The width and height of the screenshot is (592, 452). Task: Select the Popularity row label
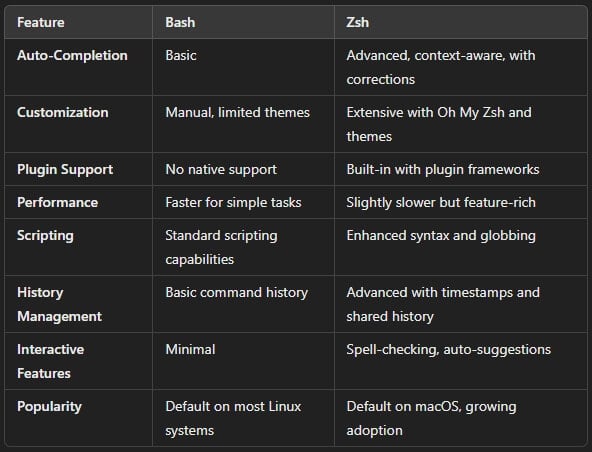point(49,407)
